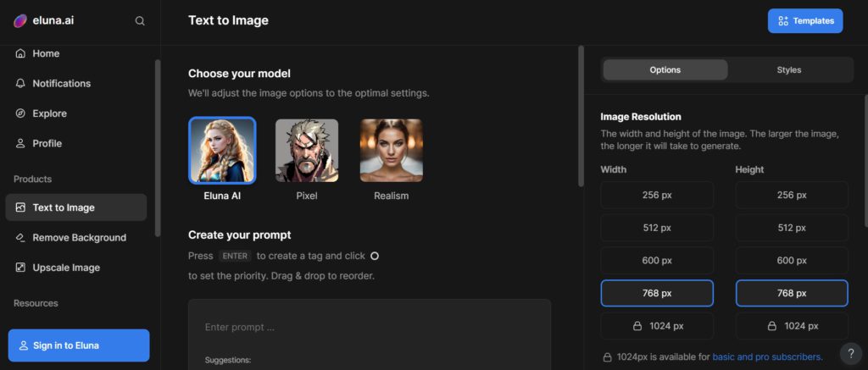Click the Suggestions: label
The image size is (868, 370).
pos(228,360)
